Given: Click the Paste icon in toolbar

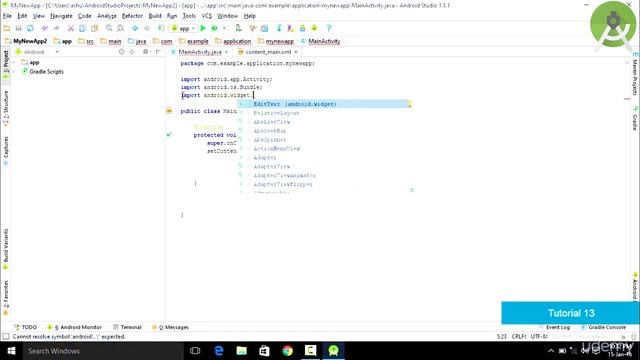Looking at the screenshot, I should (x=94, y=28).
